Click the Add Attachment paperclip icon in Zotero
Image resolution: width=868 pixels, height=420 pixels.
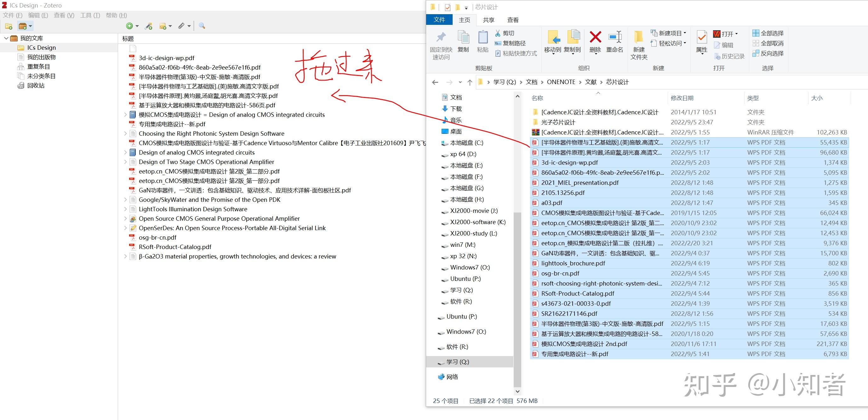coord(182,26)
